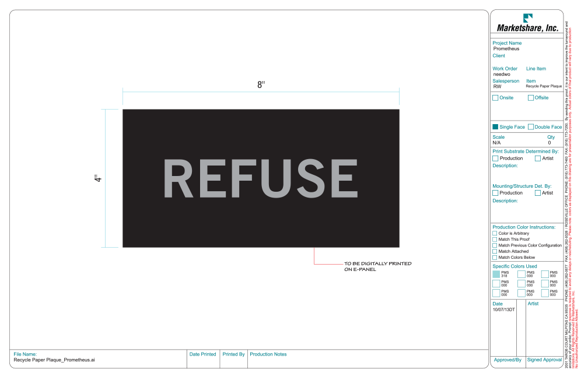This screenshot has width=588, height=380.
Task: Check the Onsite checkbox
Action: point(495,98)
